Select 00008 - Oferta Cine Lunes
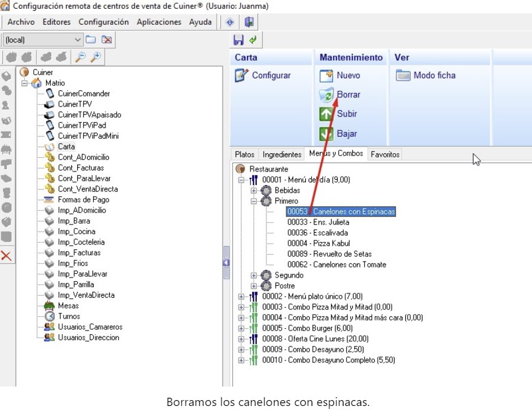Screen dimensions: 532x416 (x=315, y=339)
